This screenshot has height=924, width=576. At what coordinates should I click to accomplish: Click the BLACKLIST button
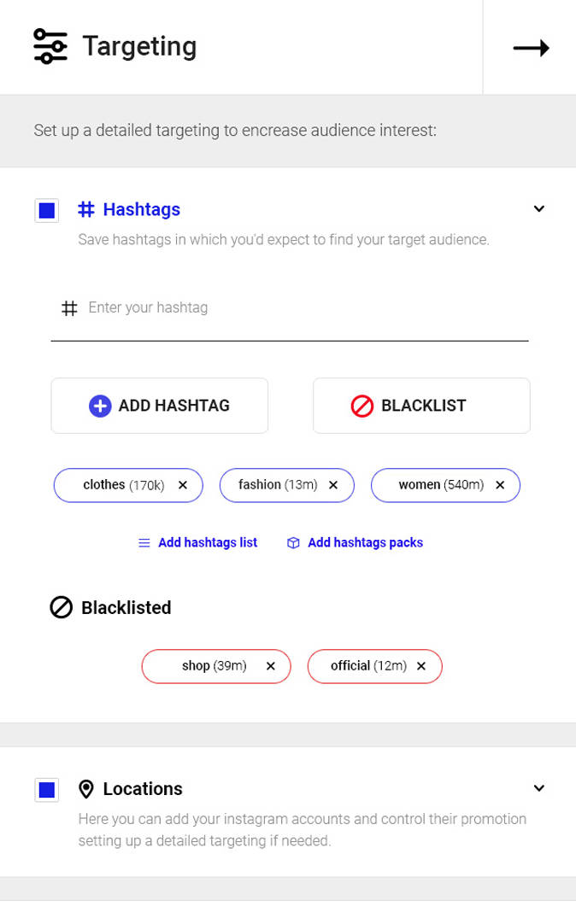[421, 405]
